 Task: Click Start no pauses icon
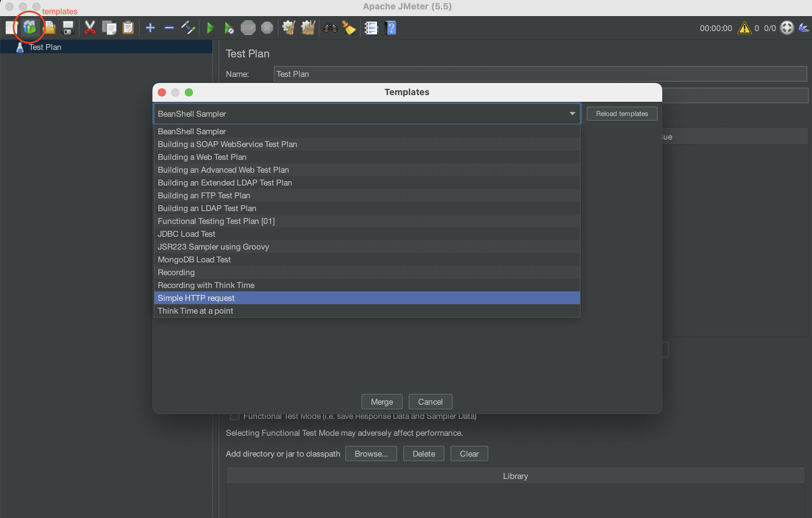(229, 28)
